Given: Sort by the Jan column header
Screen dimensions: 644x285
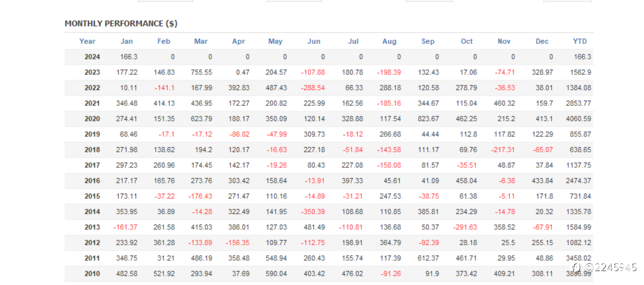Looking at the screenshot, I should coord(126,41).
